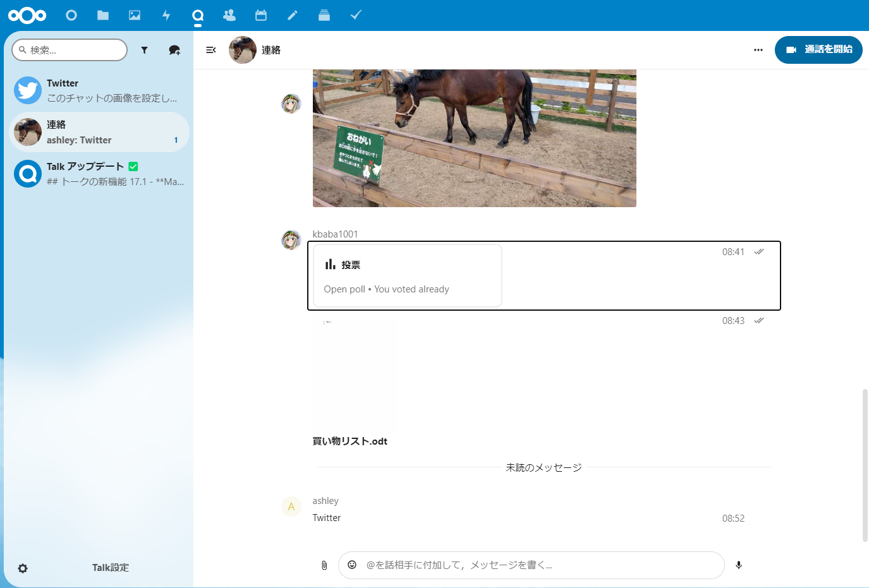The width and height of the screenshot is (869, 588).
Task: Open the emoji picker smiley icon
Action: coord(352,565)
